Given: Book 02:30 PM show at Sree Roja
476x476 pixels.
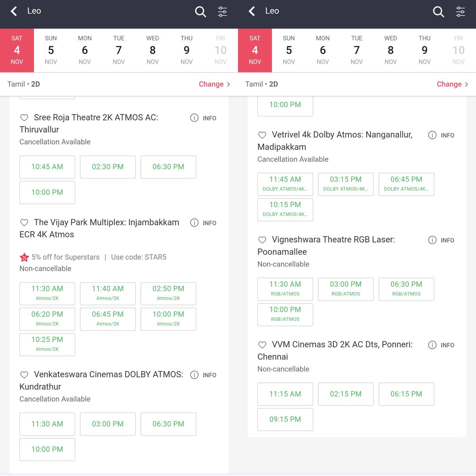Looking at the screenshot, I should pyautogui.click(x=108, y=167).
